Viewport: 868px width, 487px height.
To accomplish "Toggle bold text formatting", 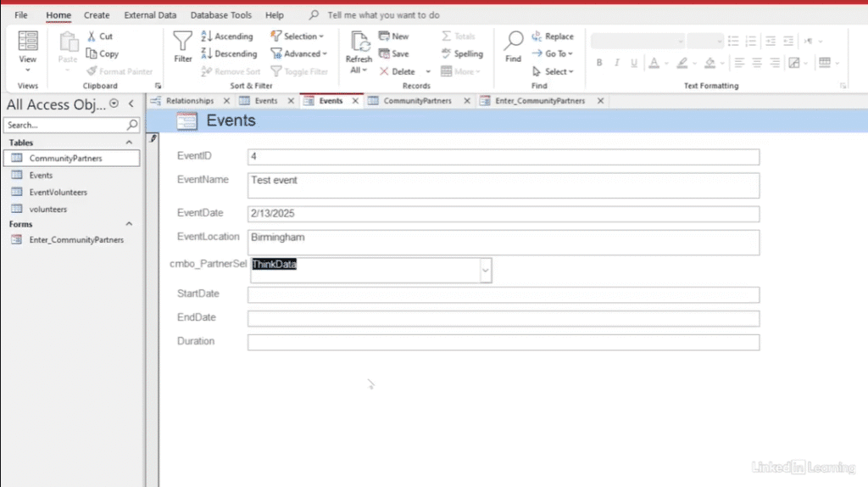I will [x=599, y=63].
